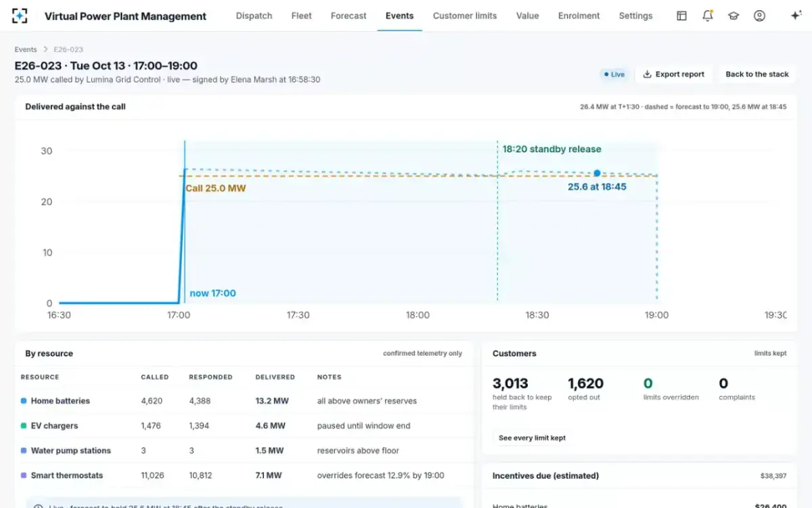
Task: Click the E26-023 breadcrumb
Action: click(68, 49)
